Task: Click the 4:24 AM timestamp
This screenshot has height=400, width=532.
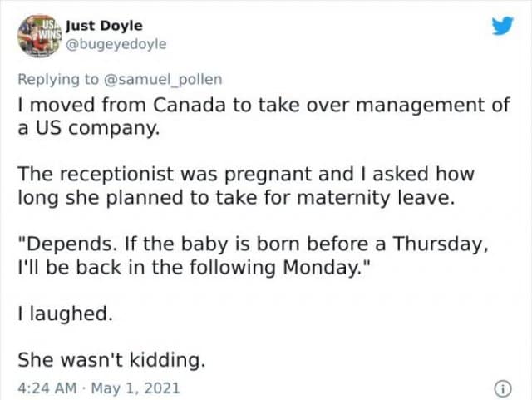Action: tap(48, 388)
